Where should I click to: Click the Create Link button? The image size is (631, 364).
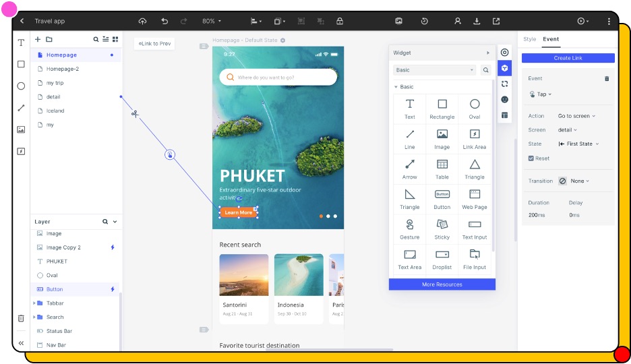coord(568,58)
